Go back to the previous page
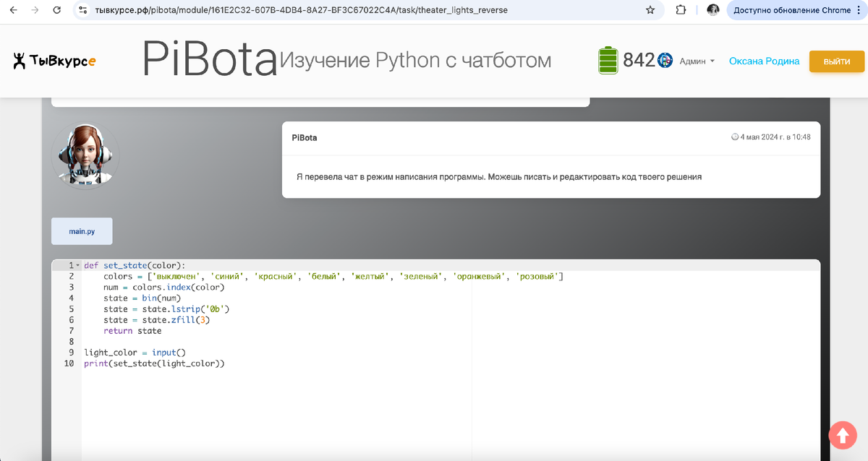 13,10
